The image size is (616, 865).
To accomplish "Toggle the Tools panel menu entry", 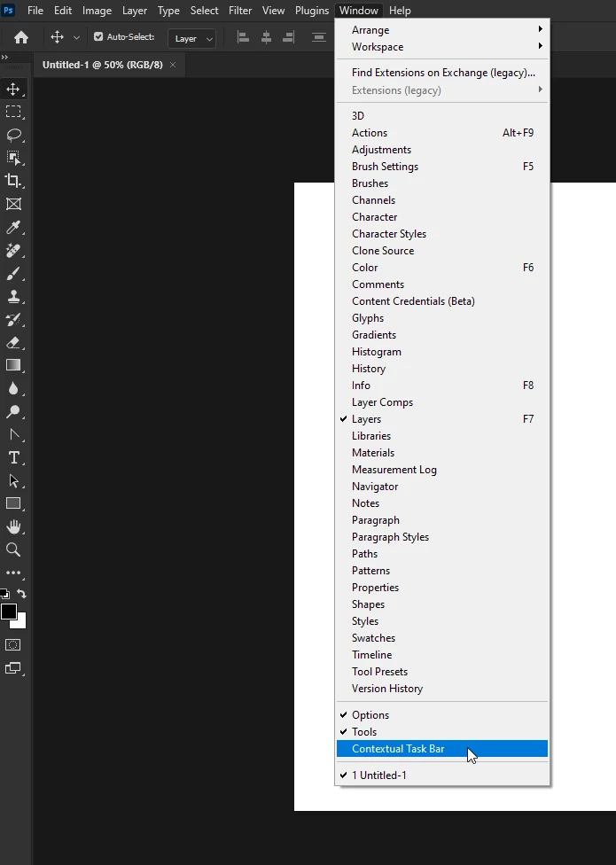I will 443,732.
